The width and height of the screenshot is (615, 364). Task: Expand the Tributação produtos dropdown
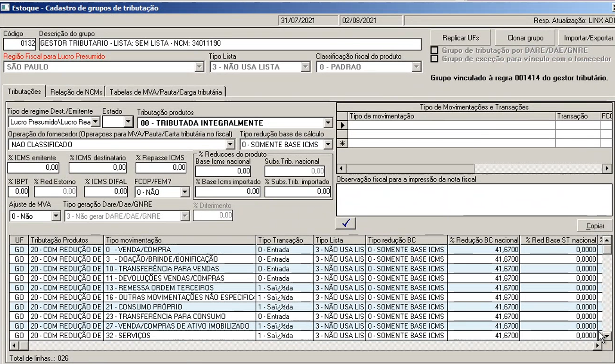click(x=328, y=123)
